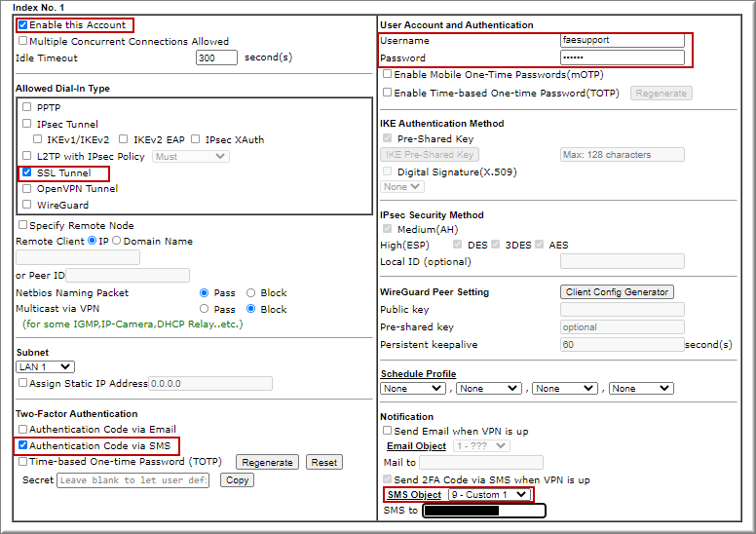The image size is (756, 534).
Task: Click the Client Config Generator button
Action: pos(617,291)
